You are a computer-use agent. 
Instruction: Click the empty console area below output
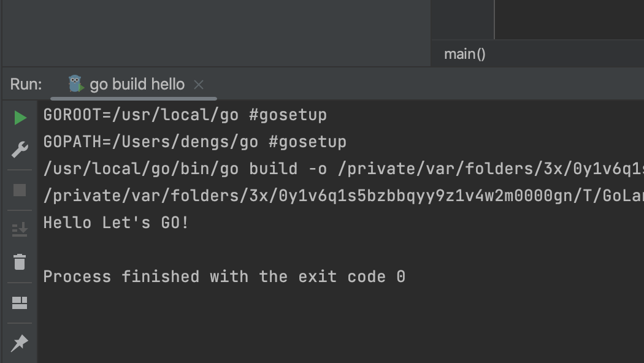341,324
